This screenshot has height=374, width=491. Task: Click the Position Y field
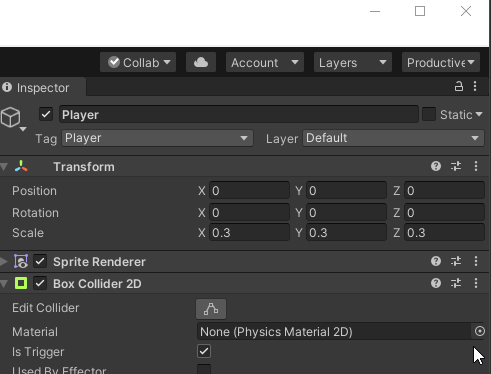(x=346, y=191)
